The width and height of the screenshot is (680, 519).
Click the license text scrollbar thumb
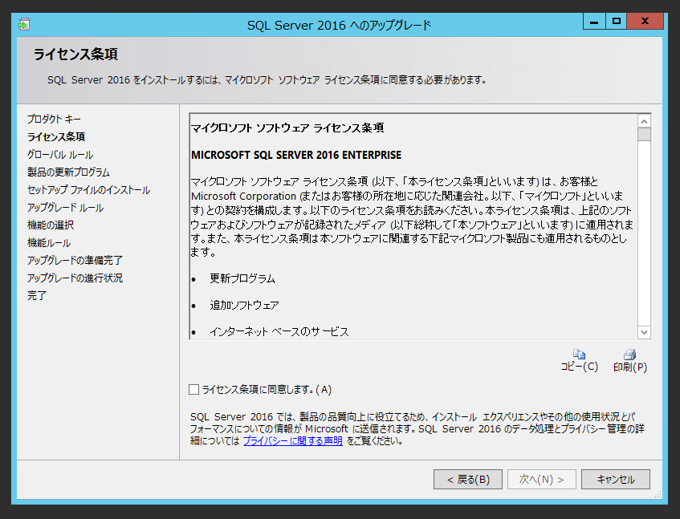pyautogui.click(x=644, y=134)
